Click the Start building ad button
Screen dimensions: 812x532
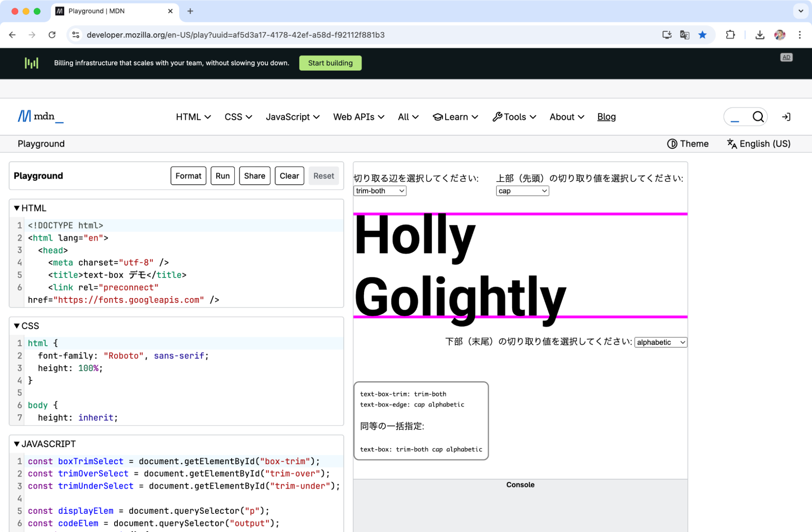point(330,63)
